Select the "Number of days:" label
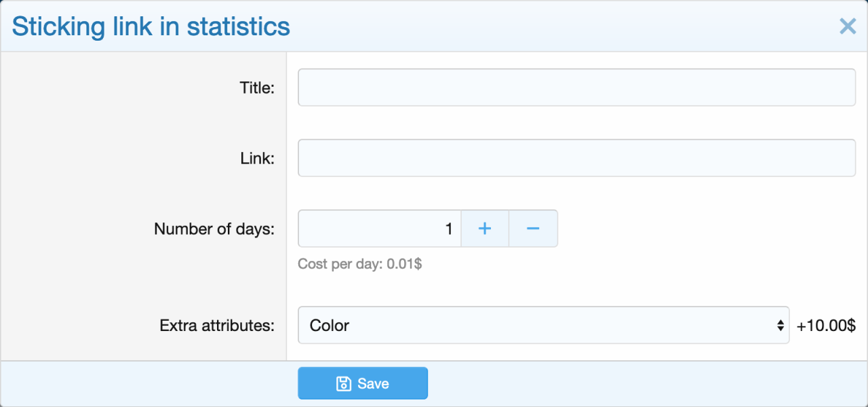This screenshot has height=407, width=868. pyautogui.click(x=214, y=229)
